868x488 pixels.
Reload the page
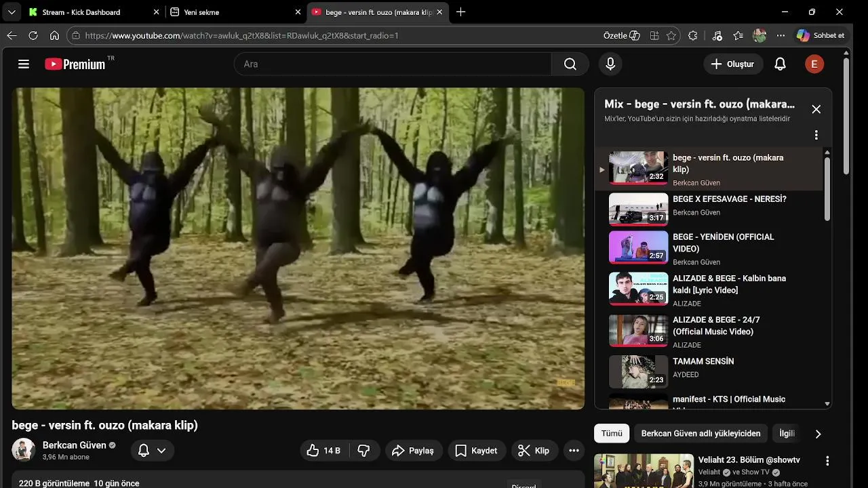point(33,35)
